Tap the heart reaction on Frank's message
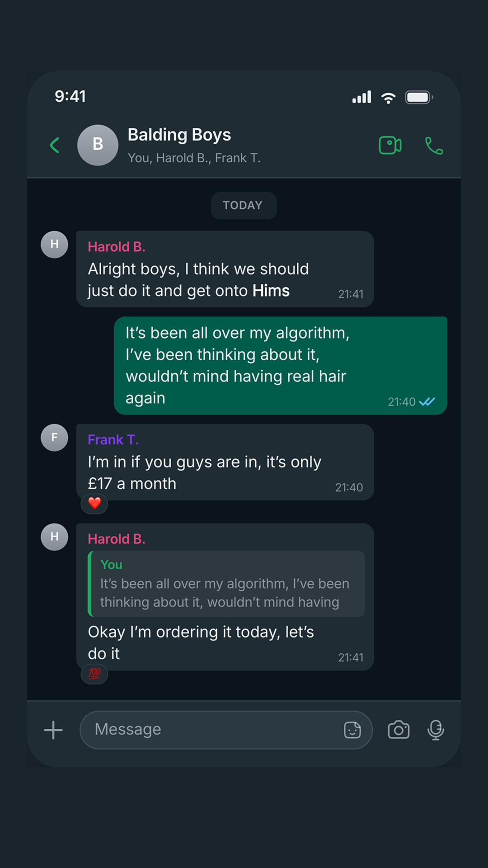The width and height of the screenshot is (488, 868). click(94, 503)
